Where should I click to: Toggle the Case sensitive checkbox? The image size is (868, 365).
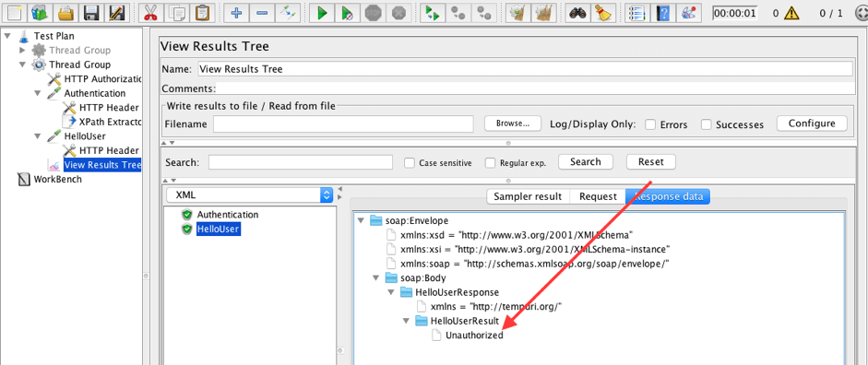coord(410,163)
